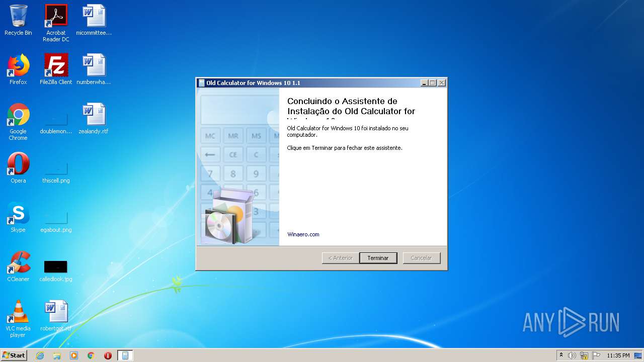
Task: Launch Opera desktop shortcut
Action: coord(18,168)
